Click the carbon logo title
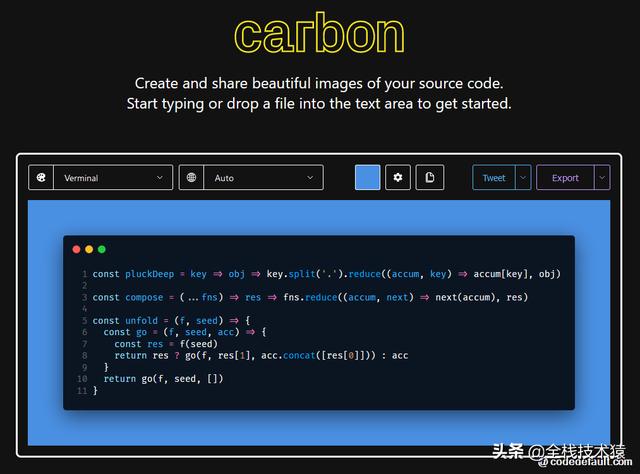Viewport: 640px width, 474px height. (x=319, y=34)
